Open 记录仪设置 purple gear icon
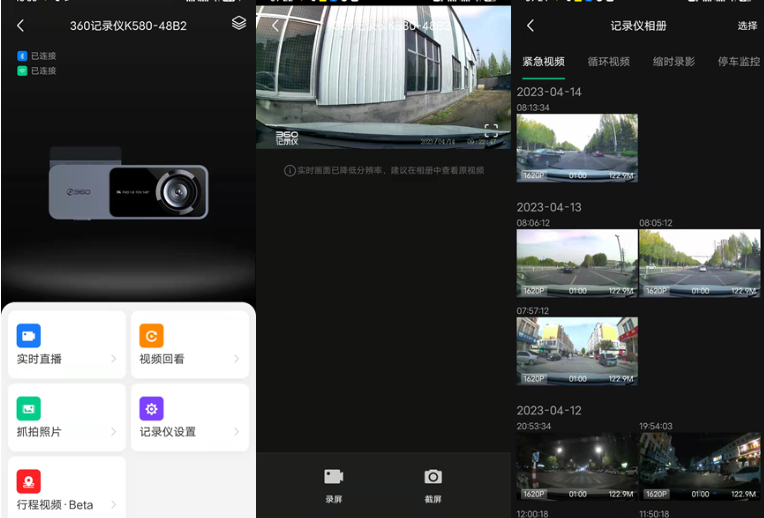 (152, 408)
